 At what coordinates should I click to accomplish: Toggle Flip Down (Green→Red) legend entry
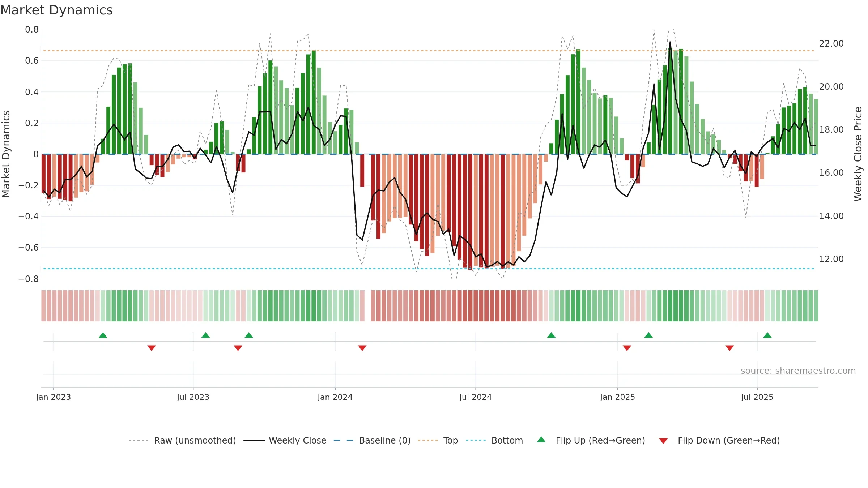coord(719,440)
